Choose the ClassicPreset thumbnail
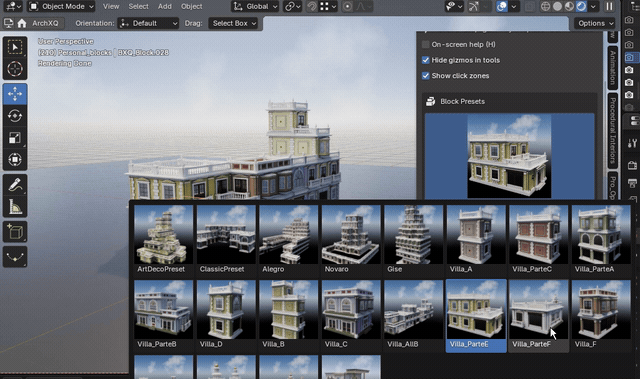This screenshot has height=379, width=640. (226, 239)
